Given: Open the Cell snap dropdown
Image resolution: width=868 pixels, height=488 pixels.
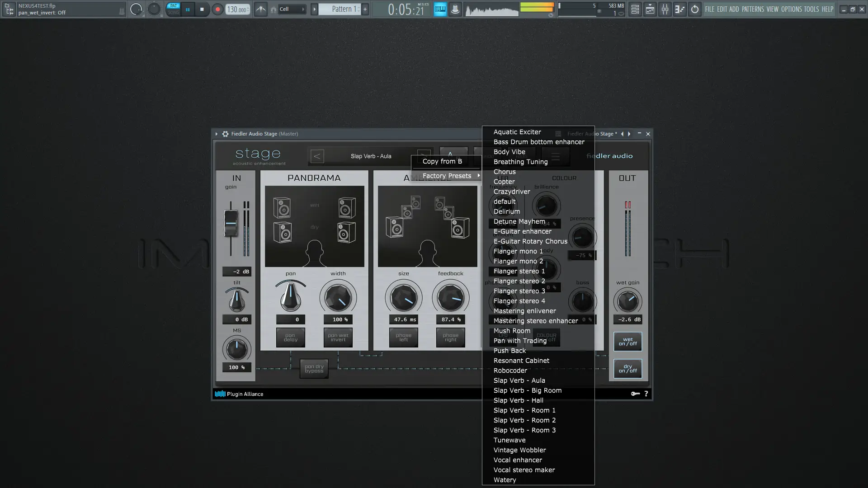Looking at the screenshot, I should 292,9.
